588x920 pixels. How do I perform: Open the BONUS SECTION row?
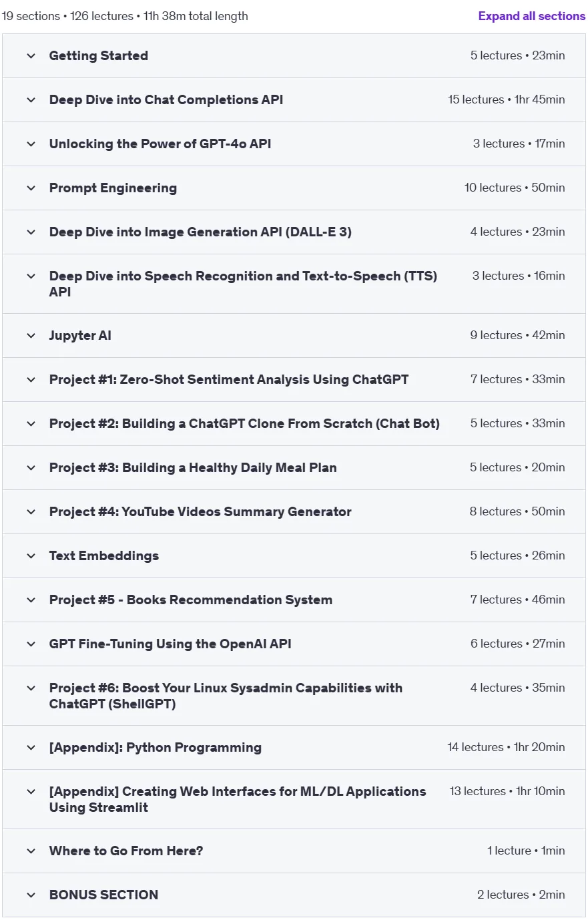pos(294,895)
